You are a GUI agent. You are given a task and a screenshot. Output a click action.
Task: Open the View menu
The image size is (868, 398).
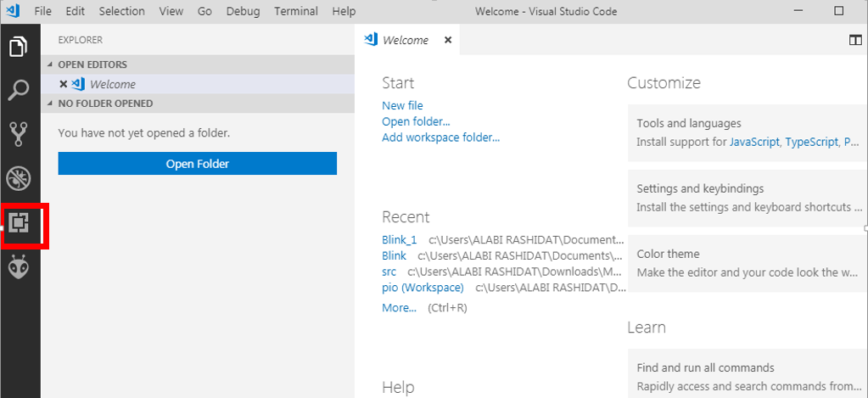[x=171, y=11]
